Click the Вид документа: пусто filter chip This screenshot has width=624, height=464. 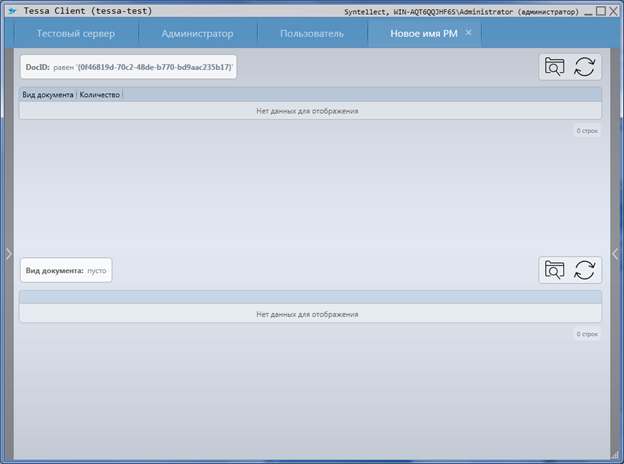tap(66, 270)
